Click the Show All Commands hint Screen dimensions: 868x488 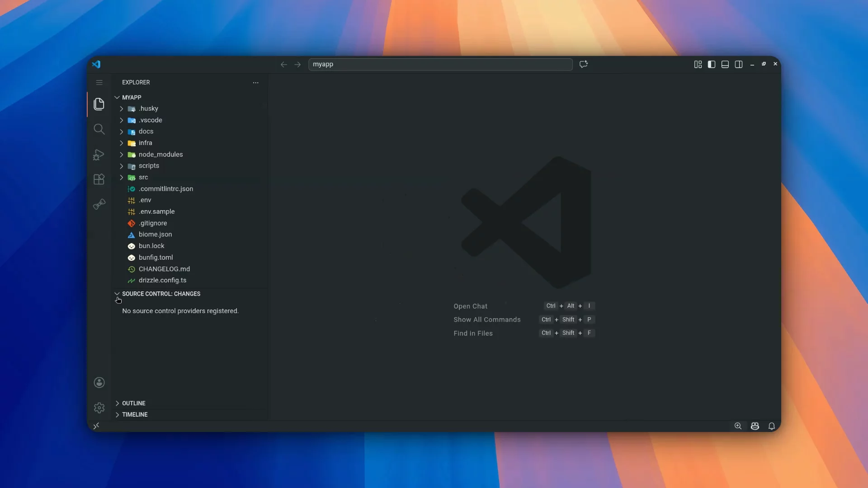tap(487, 319)
